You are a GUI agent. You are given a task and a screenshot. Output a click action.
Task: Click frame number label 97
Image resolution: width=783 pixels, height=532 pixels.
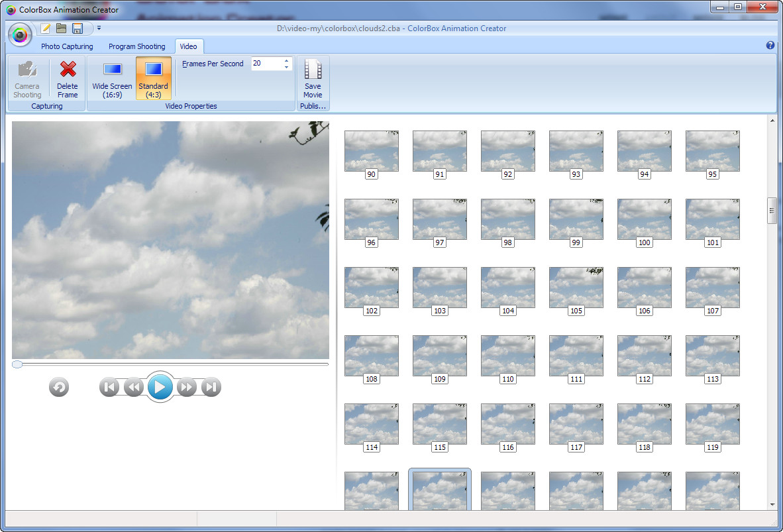coord(439,242)
